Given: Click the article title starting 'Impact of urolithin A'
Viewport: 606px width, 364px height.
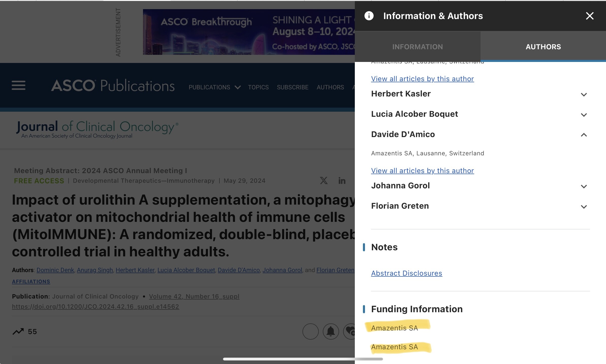Looking at the screenshot, I should point(183,225).
